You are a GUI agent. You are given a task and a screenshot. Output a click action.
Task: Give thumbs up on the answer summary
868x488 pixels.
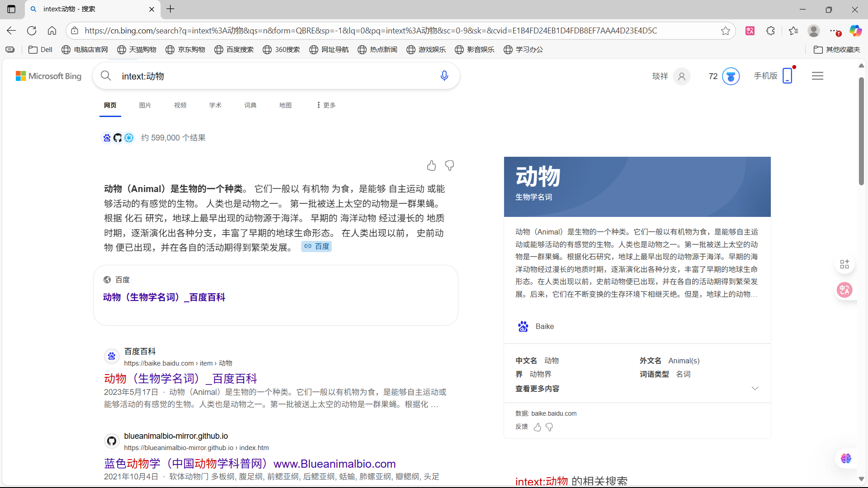click(431, 165)
